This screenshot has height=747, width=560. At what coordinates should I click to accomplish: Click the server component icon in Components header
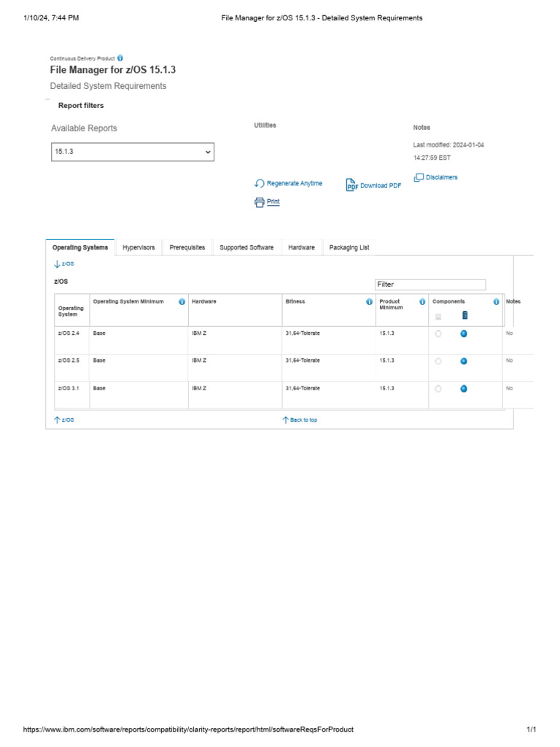pos(464,315)
